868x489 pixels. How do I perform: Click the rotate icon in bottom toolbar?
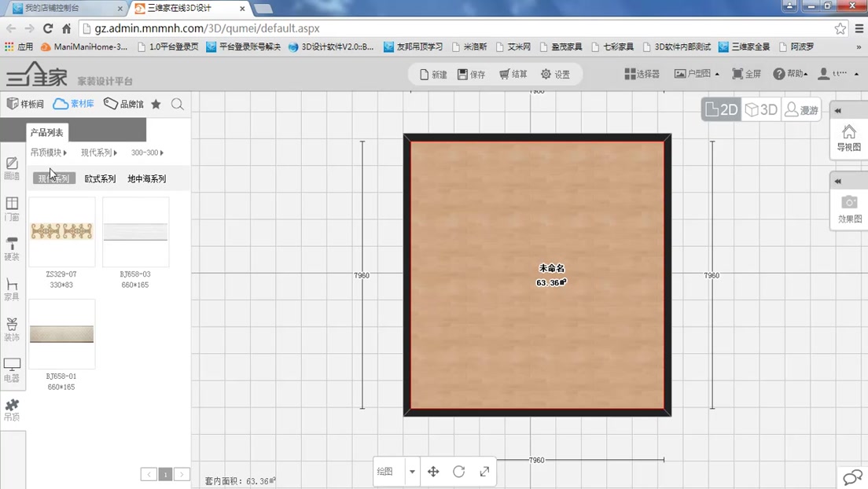coord(459,472)
